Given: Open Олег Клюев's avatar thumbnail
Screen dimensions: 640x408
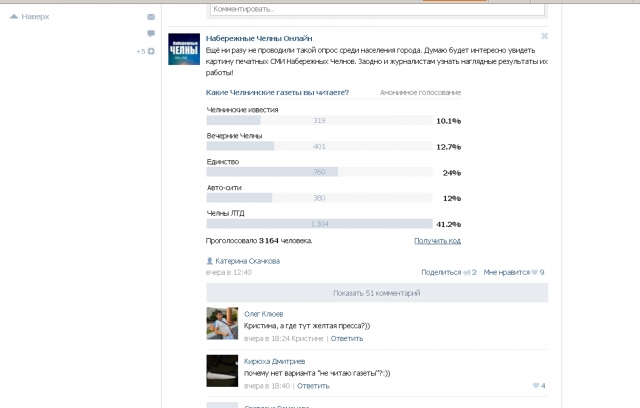Looking at the screenshot, I should (221, 323).
